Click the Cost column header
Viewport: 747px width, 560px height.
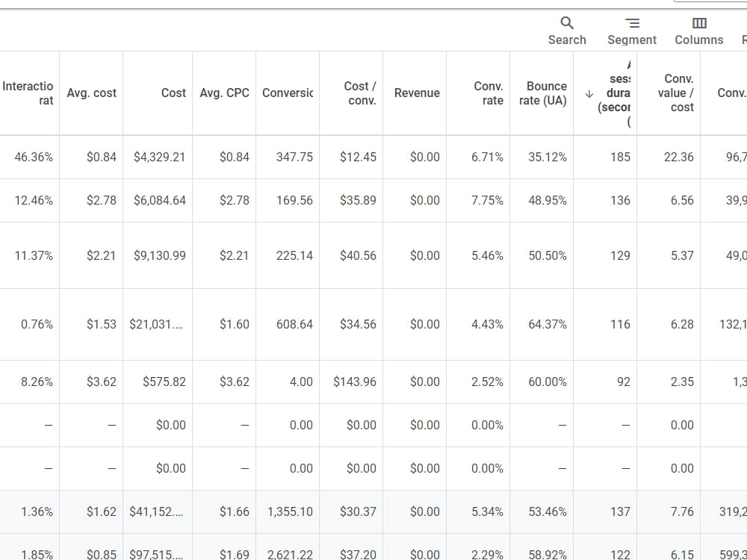(x=173, y=93)
